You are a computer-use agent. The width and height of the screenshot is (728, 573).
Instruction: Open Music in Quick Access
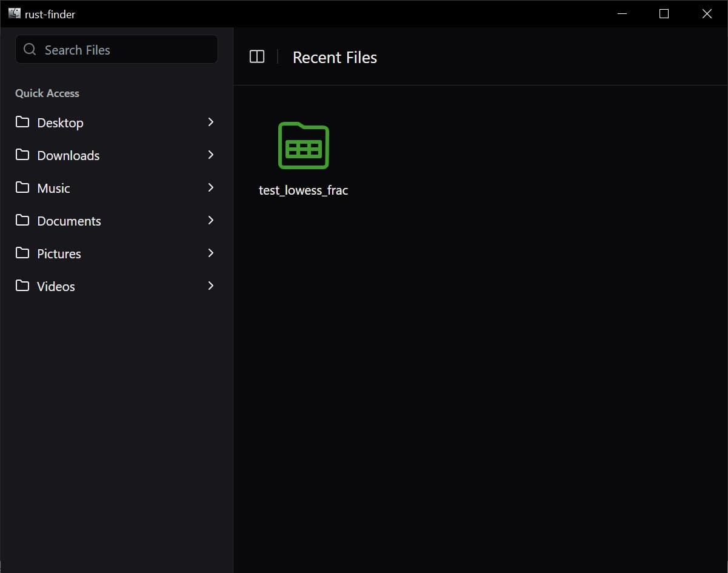pos(116,188)
